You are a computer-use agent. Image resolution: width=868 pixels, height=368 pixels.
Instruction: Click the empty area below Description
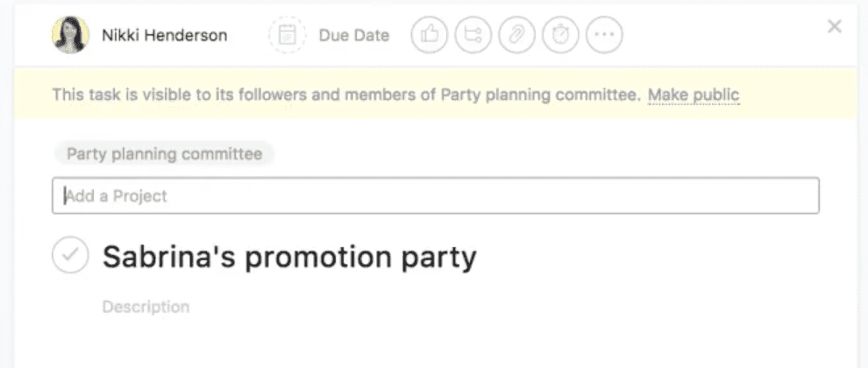[436, 343]
